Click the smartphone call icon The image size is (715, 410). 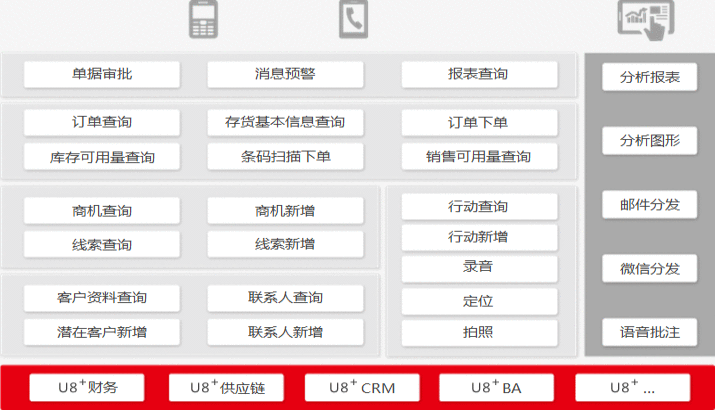tap(353, 19)
